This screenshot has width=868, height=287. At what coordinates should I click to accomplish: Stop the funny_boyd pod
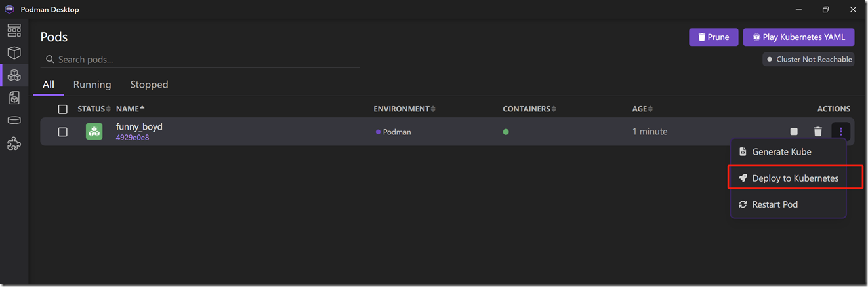[x=794, y=132]
